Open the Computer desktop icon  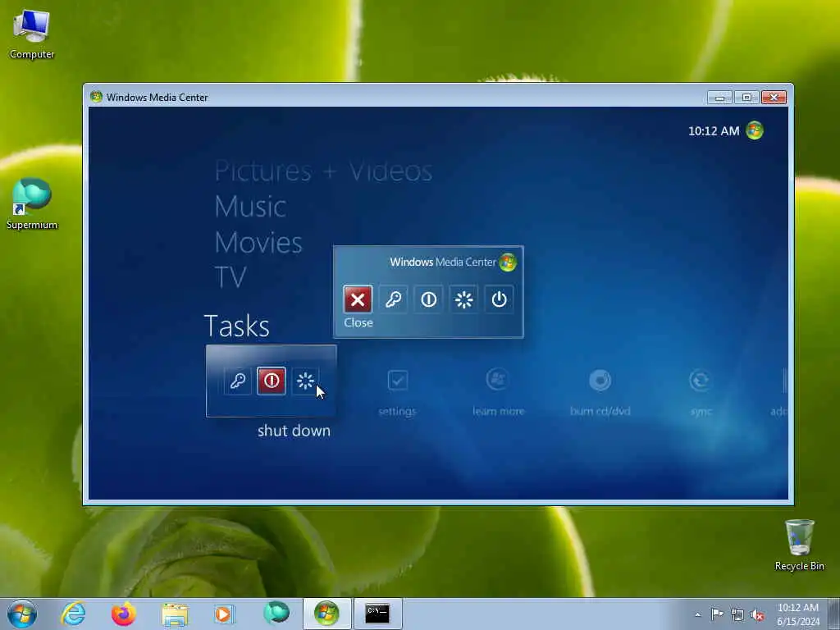[32, 34]
